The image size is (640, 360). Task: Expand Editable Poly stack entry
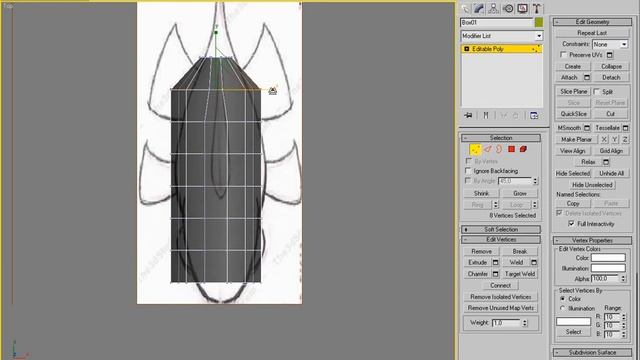(467, 49)
